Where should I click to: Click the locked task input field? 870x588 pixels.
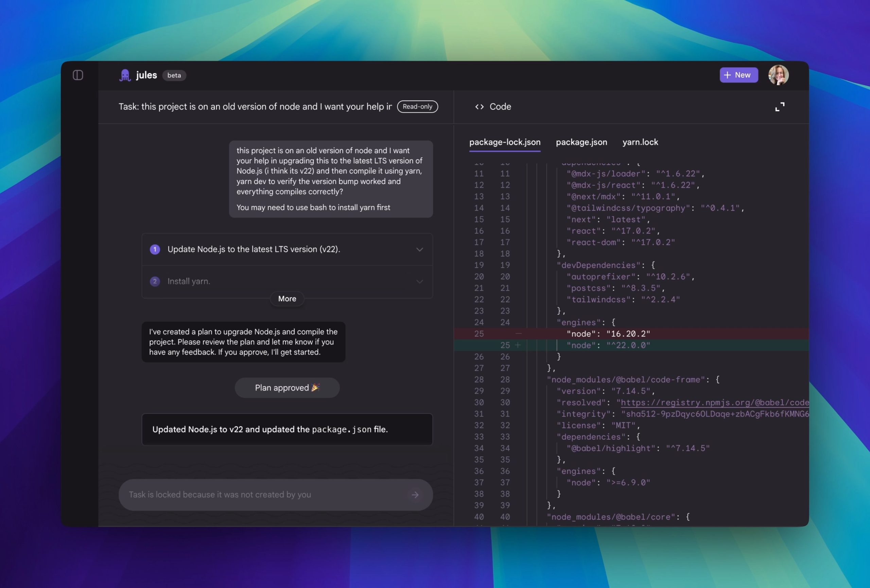[262, 495]
